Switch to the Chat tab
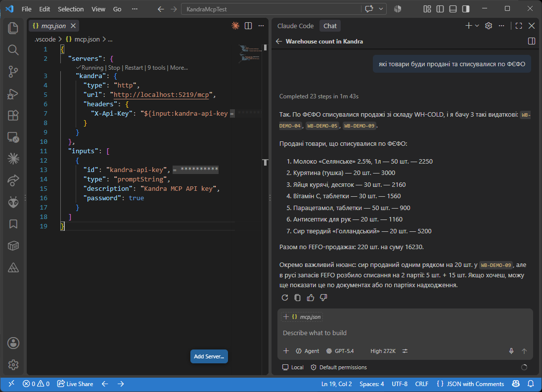Screen dimensions: 542x392 coord(330,26)
